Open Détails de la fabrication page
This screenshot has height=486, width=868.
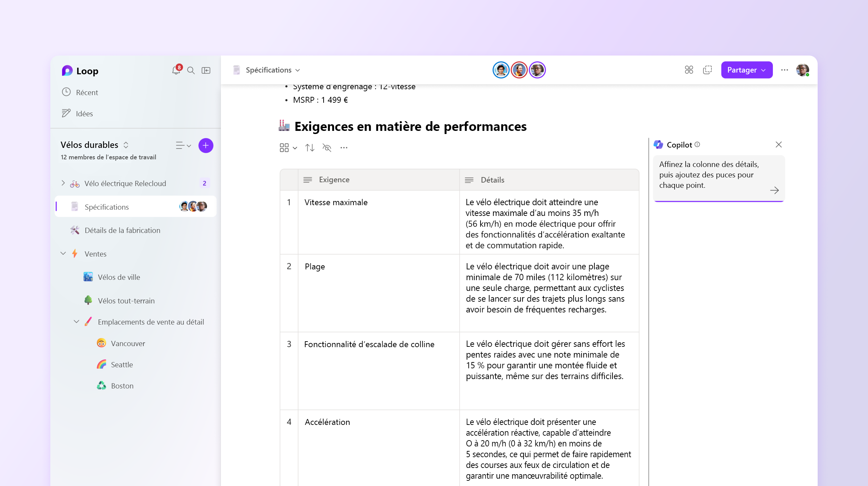[122, 230]
